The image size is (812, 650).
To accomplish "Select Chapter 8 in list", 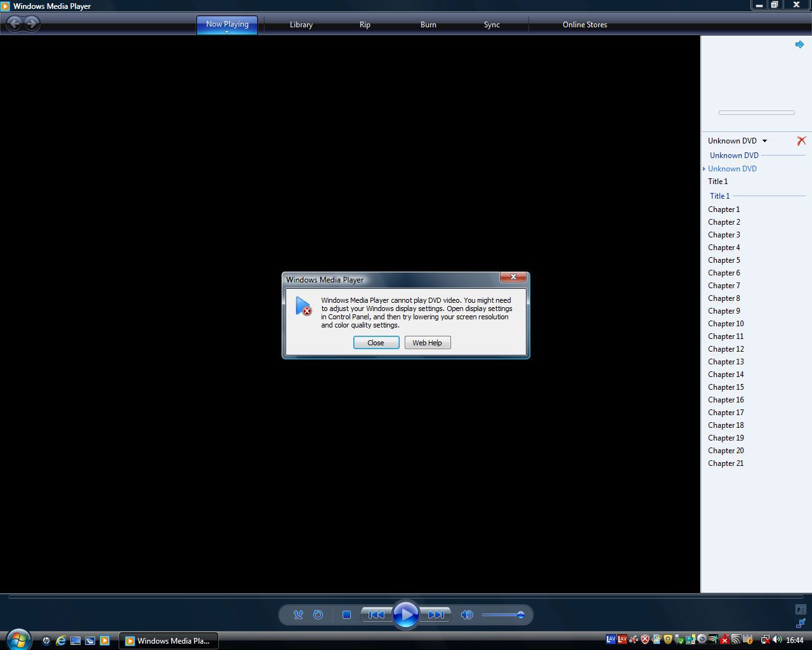I will 724,298.
